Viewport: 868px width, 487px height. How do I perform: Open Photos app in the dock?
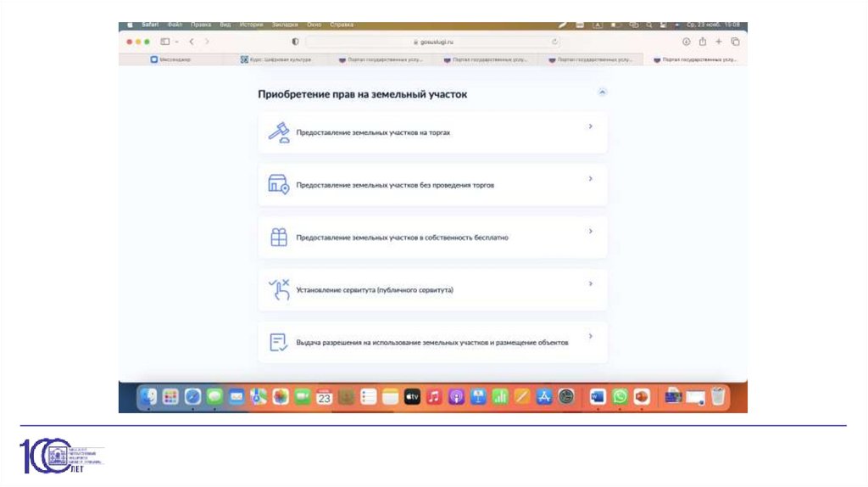pos(280,397)
